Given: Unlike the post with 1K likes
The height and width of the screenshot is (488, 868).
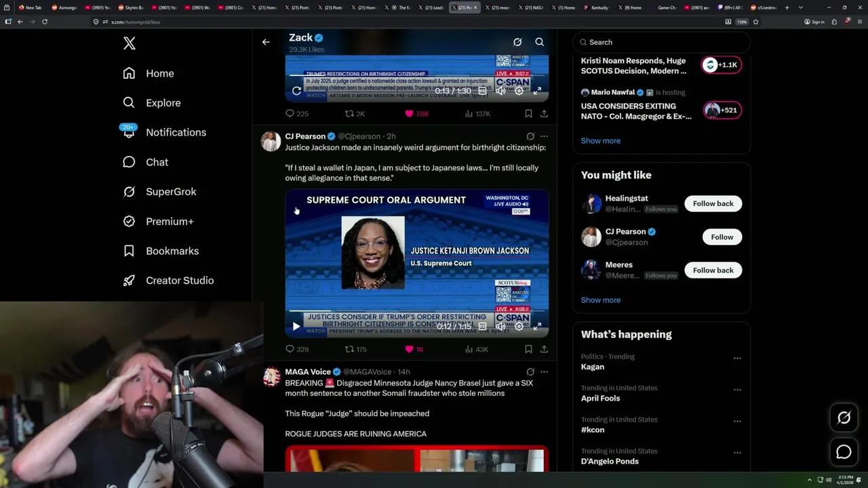Looking at the screenshot, I should 414,350.
